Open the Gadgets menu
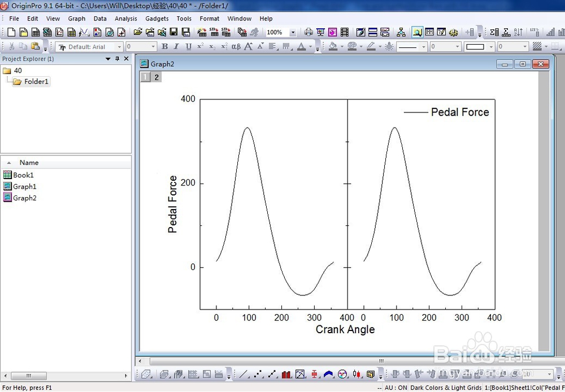 (x=157, y=19)
